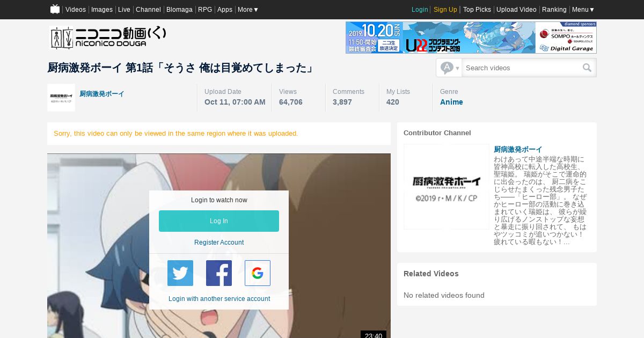Open Upload Video page
Screen dimensions: 644x338
[516, 10]
